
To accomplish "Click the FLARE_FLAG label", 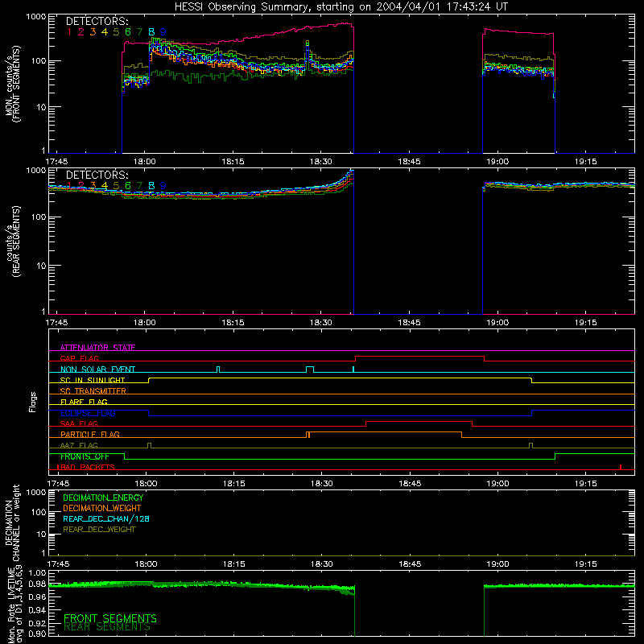I will pos(84,402).
